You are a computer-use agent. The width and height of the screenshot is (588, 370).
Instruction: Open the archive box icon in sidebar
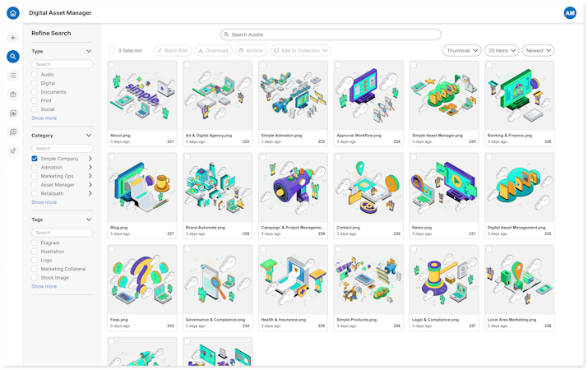tap(13, 95)
